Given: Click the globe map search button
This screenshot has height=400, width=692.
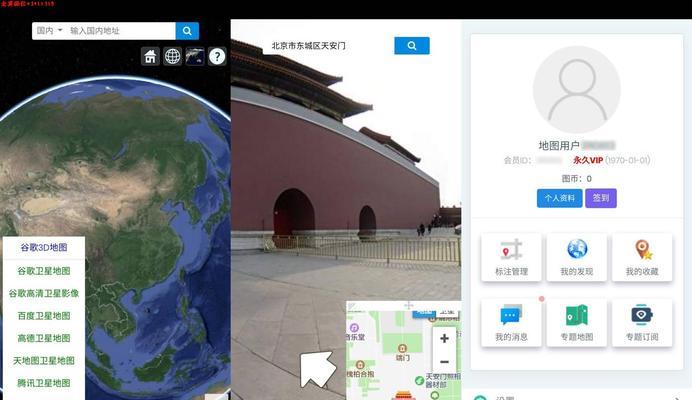Looking at the screenshot, I should pyautogui.click(x=187, y=30).
